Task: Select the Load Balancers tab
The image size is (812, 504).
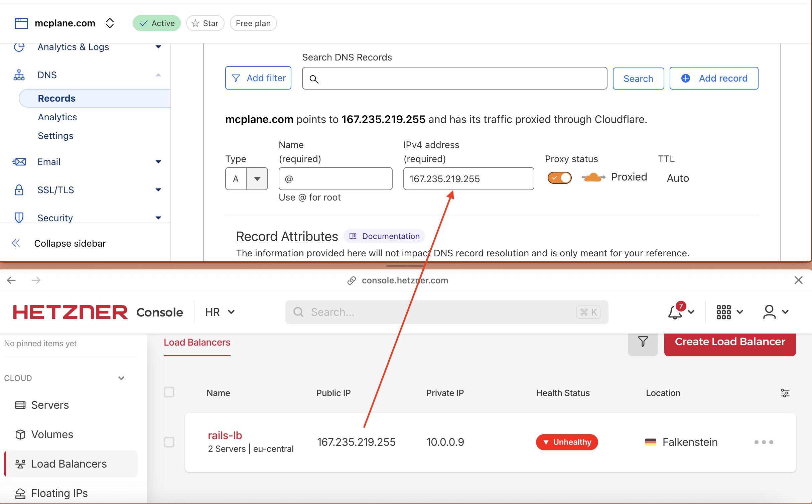Action: click(197, 343)
